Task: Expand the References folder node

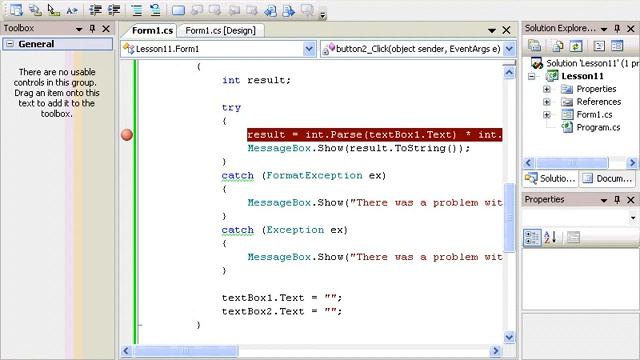Action: (x=547, y=102)
